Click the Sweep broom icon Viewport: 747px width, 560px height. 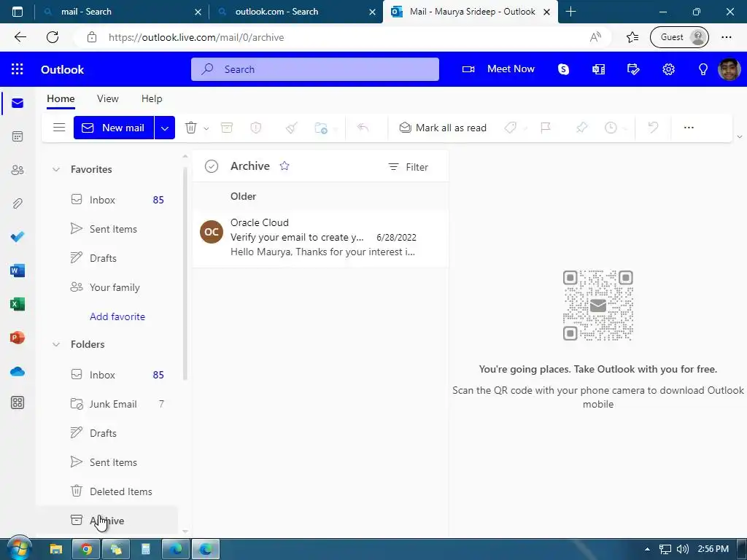(x=292, y=128)
